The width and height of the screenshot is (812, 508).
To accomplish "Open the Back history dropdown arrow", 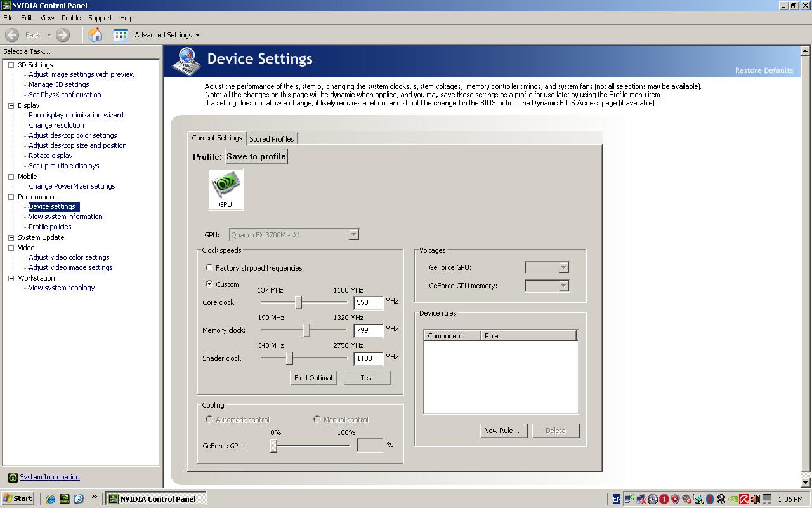I will pos(49,36).
